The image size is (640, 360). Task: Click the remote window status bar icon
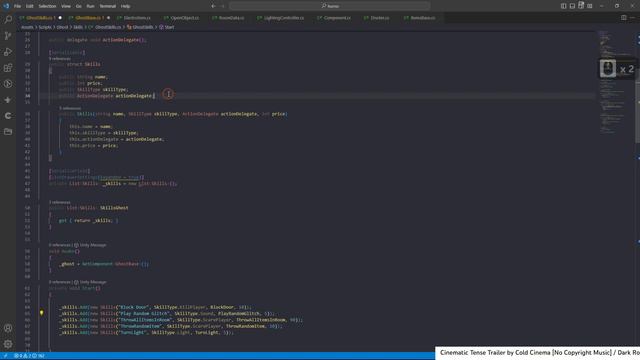point(5,356)
